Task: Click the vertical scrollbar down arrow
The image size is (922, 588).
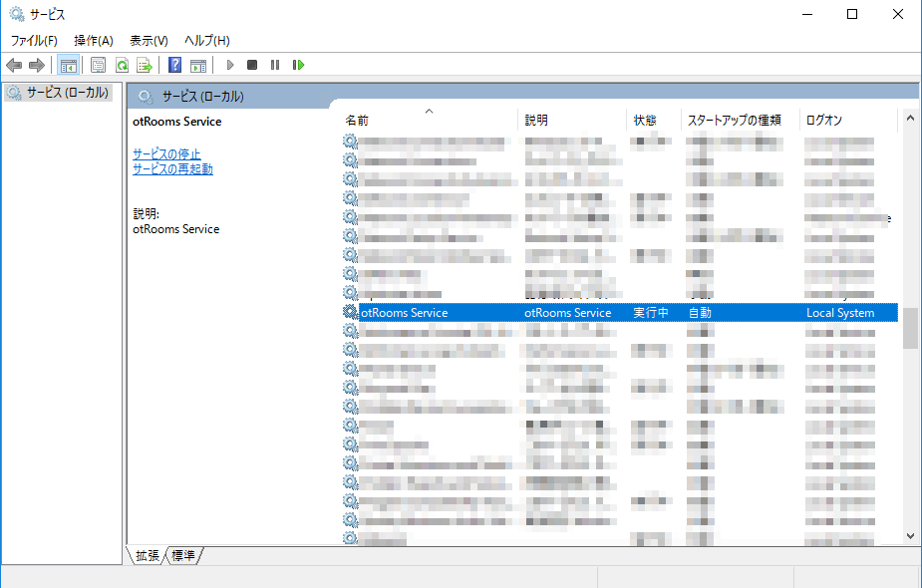Action: click(910, 535)
